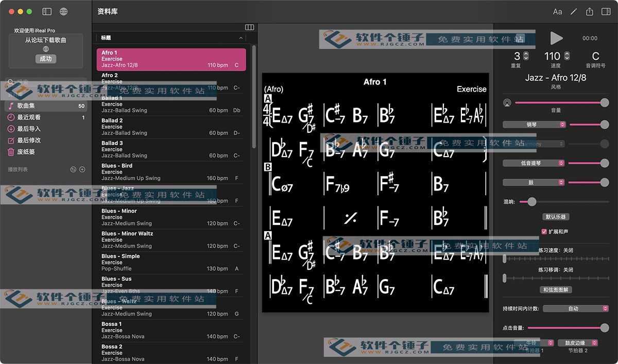Select the Blues - Bird song row
The image size is (618, 364).
(x=171, y=172)
